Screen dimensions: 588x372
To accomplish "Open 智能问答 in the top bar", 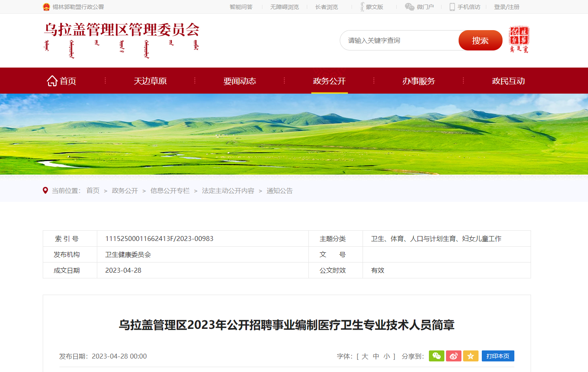I will coord(241,7).
